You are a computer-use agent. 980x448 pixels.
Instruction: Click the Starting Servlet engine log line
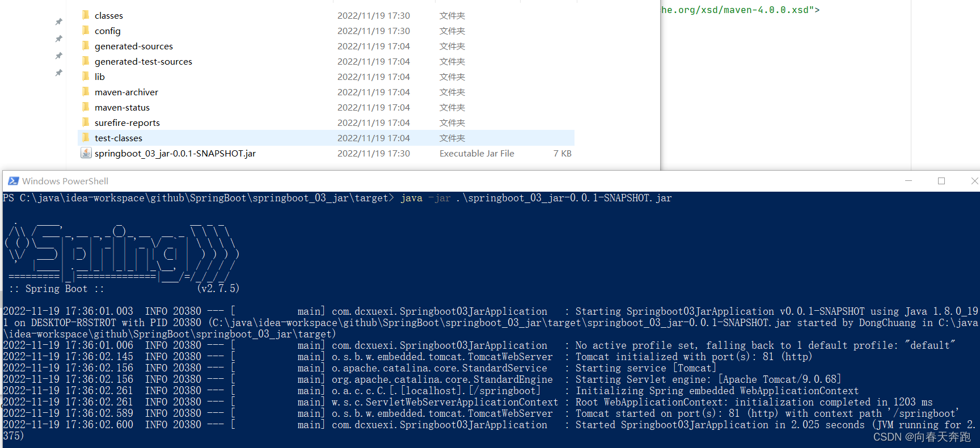tap(708, 379)
